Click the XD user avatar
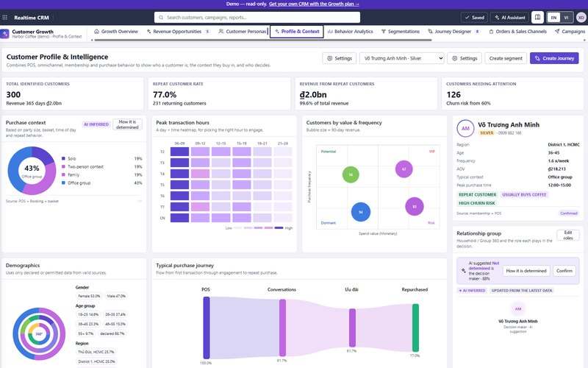The image size is (588, 368). coord(581,17)
